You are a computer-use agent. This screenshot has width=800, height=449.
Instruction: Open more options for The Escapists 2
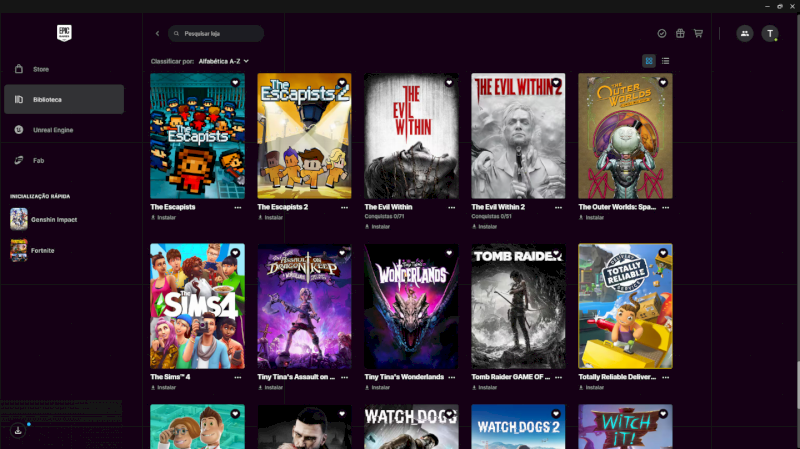(344, 208)
